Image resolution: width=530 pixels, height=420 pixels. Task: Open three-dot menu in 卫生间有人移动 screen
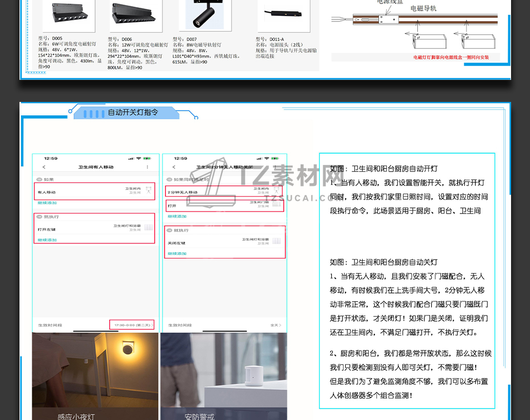tap(147, 167)
